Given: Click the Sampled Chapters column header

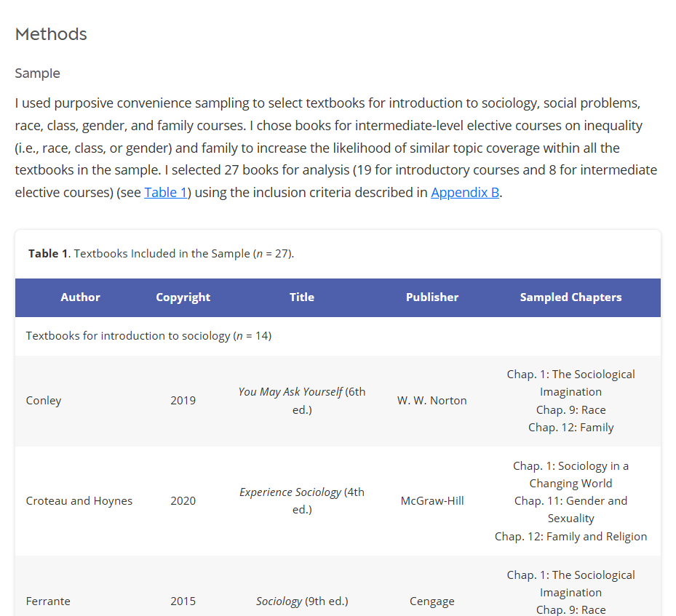Looking at the screenshot, I should coord(570,297).
